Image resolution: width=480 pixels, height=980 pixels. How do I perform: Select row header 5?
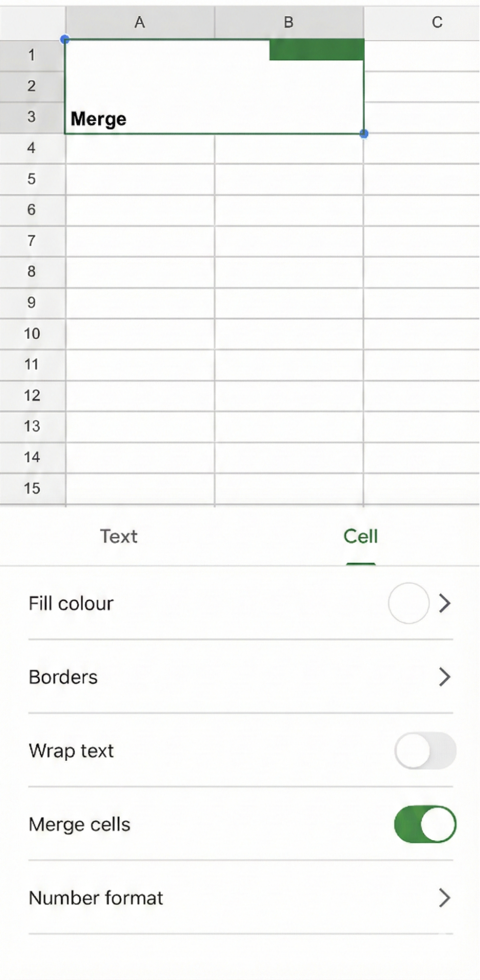point(31,179)
